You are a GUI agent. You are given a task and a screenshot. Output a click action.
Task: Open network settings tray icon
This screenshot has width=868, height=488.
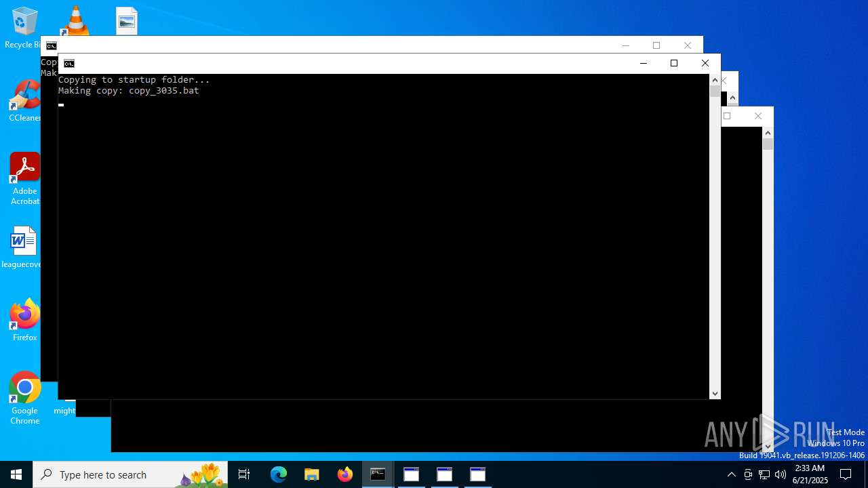point(764,474)
